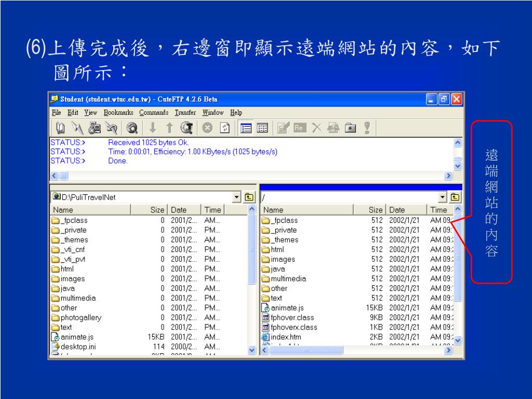The height and width of the screenshot is (399, 532).
Task: Expand the remote '/' path dropdown
Action: (442, 197)
